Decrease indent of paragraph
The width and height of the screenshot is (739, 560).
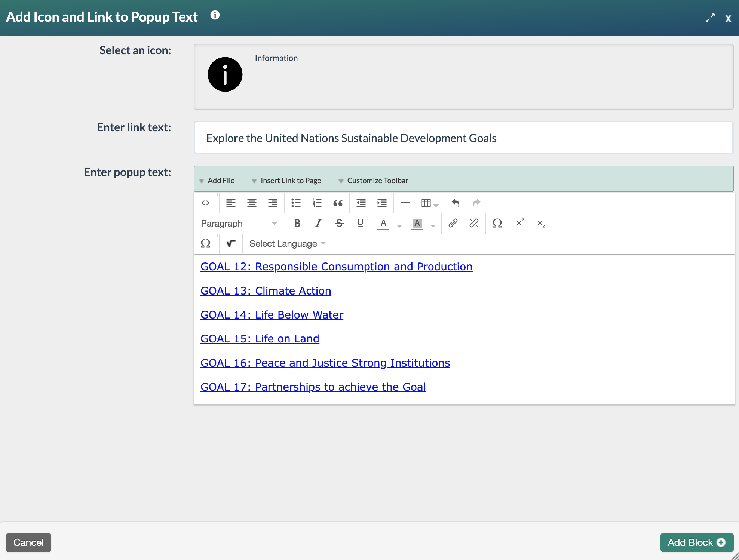[361, 203]
